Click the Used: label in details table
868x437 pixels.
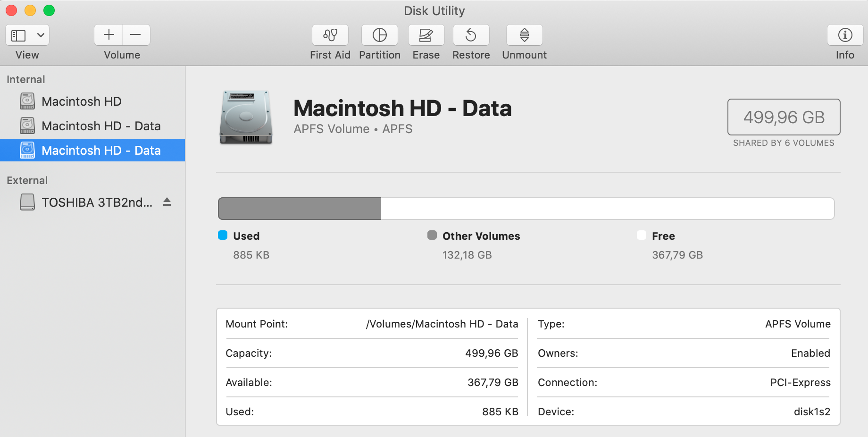point(240,412)
